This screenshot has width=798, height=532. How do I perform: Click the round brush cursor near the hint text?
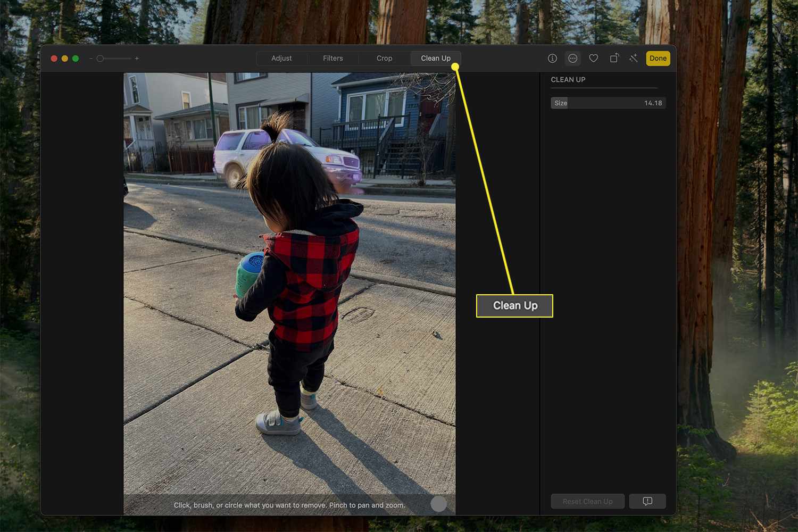[438, 504]
